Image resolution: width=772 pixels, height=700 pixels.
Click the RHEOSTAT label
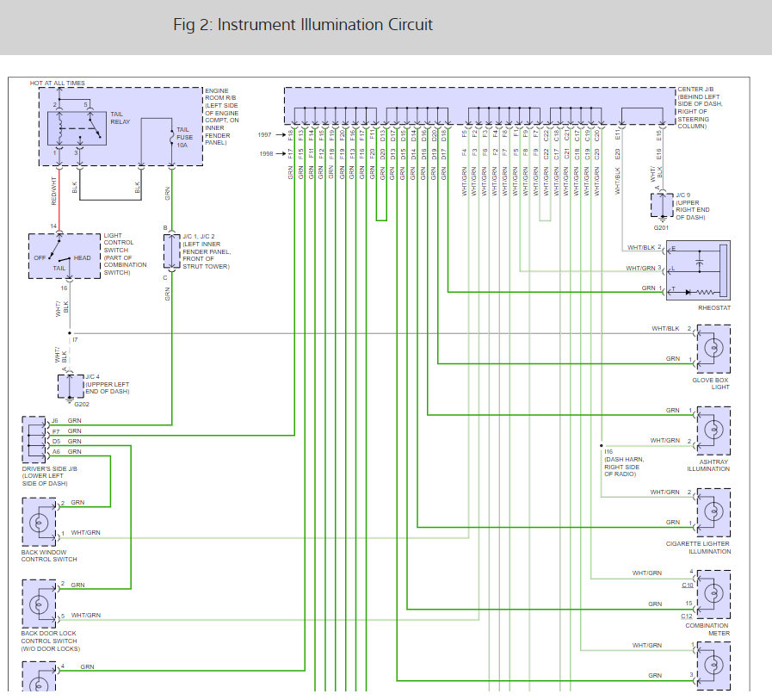click(x=714, y=308)
